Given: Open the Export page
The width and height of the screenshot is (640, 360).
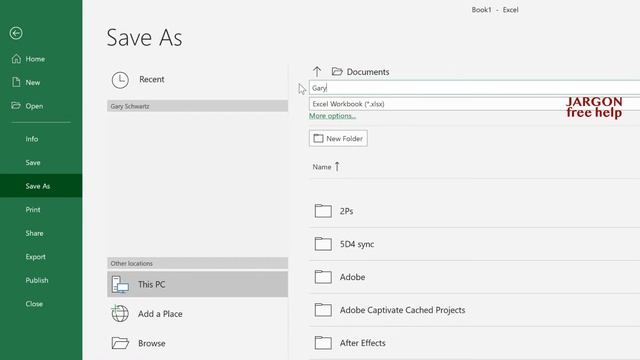Looking at the screenshot, I should tap(36, 257).
